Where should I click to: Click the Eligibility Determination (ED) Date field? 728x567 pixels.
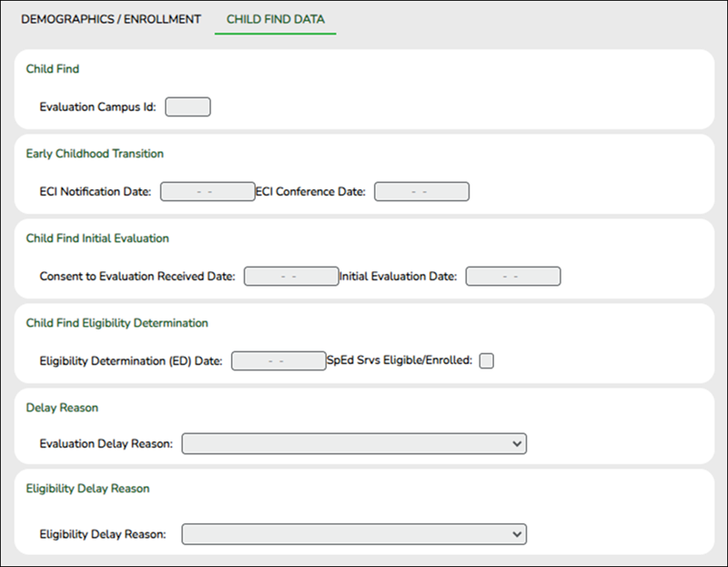pos(278,360)
